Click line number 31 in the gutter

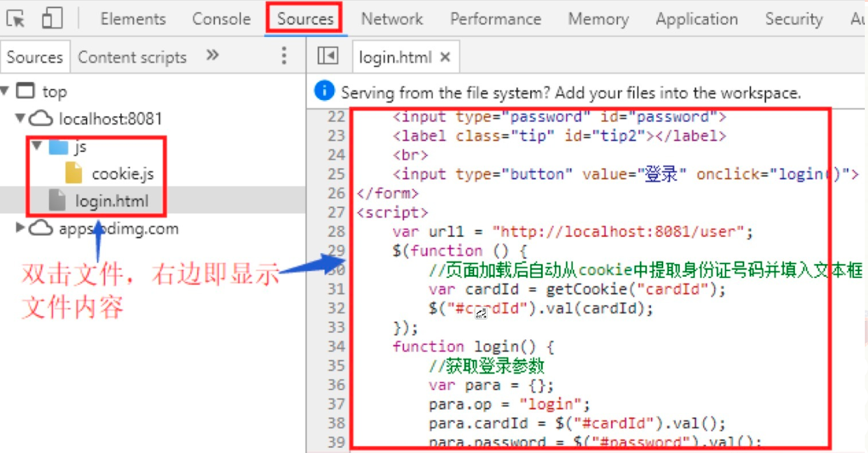click(x=336, y=289)
